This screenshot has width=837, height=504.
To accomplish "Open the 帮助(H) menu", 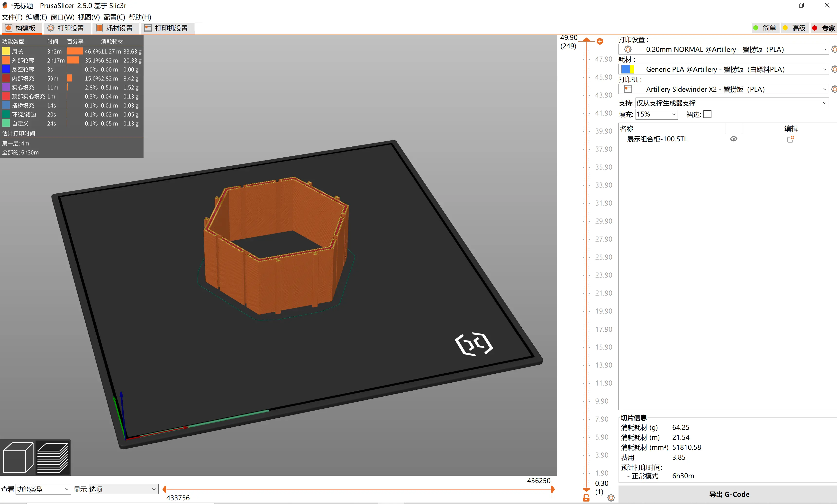I will click(x=140, y=17).
